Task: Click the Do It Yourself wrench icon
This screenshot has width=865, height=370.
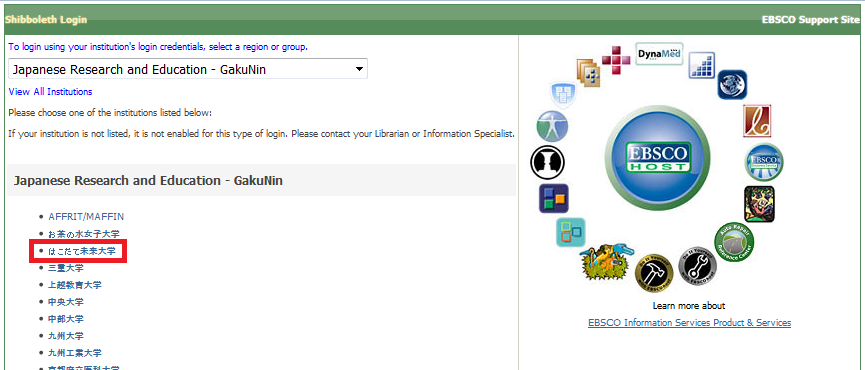Action: (697, 266)
